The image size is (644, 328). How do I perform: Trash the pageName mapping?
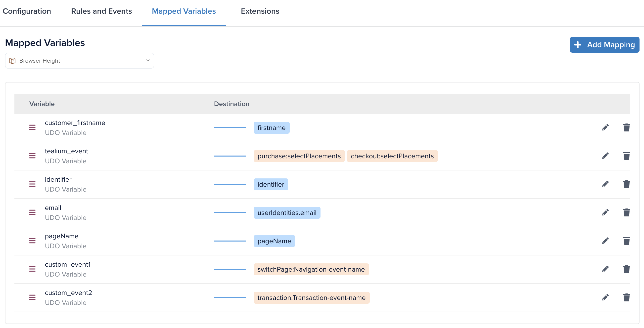tap(626, 241)
